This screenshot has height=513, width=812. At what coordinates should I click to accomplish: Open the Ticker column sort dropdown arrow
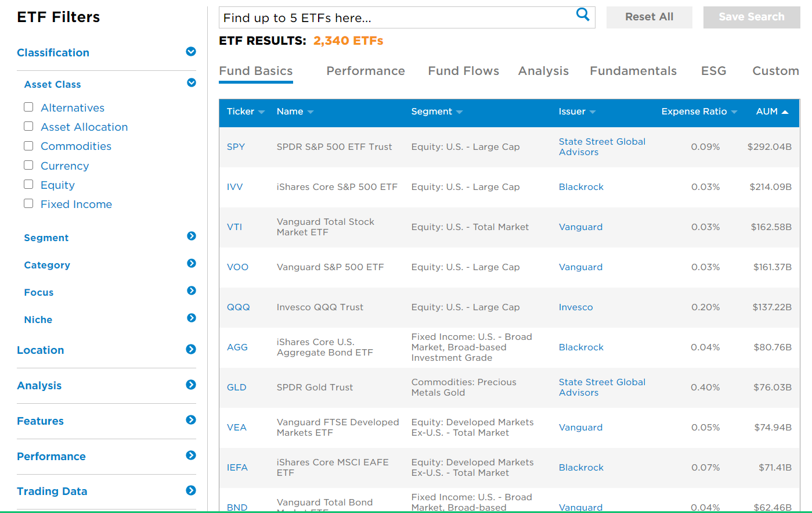(x=261, y=112)
